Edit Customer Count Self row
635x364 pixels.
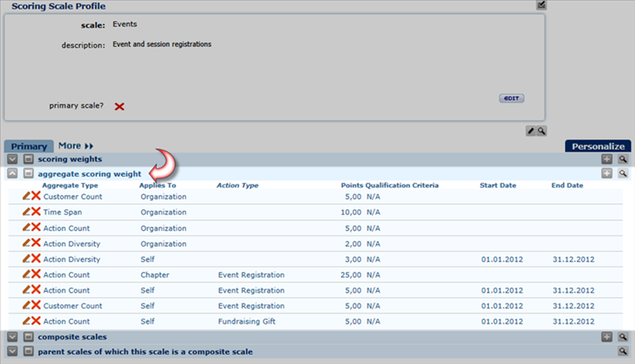tap(26, 305)
